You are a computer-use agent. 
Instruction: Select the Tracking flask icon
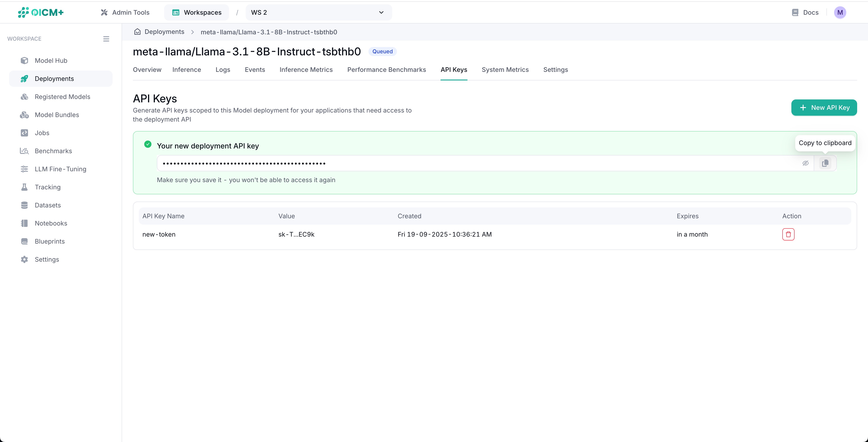point(24,187)
